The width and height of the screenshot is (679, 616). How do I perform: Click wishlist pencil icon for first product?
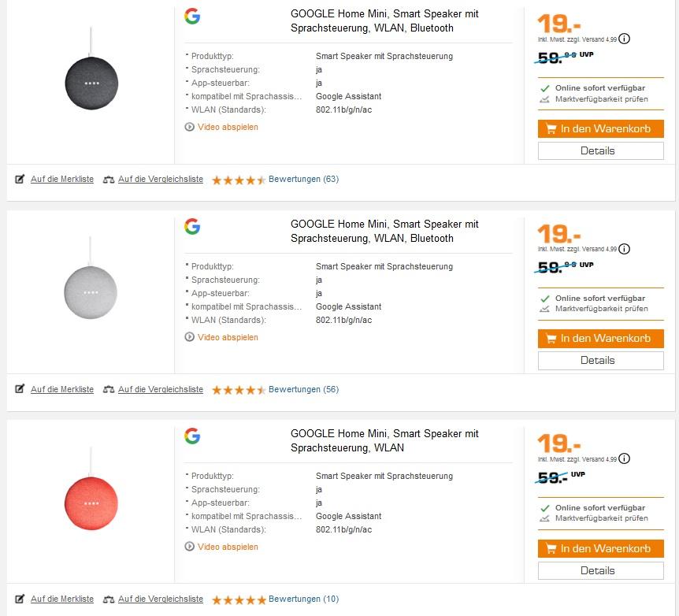pyautogui.click(x=20, y=179)
